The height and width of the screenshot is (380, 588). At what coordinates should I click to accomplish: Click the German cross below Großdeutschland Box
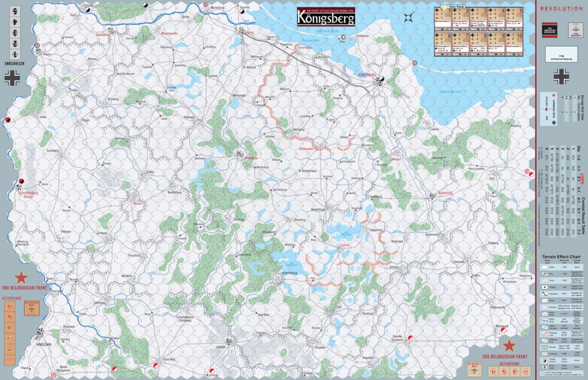coord(562,77)
